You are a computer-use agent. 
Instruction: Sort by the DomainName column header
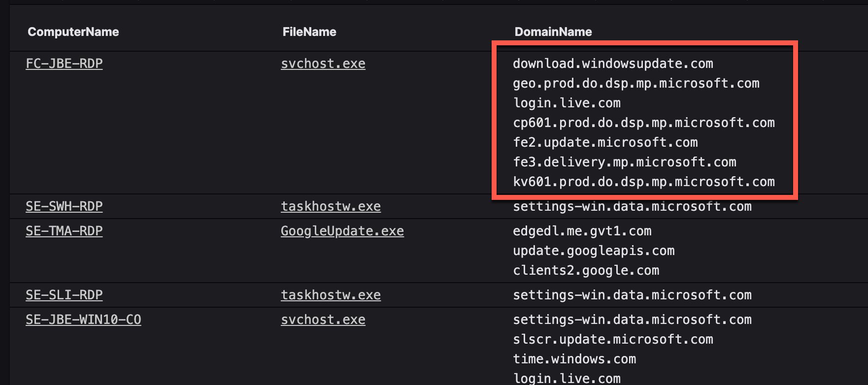pyautogui.click(x=553, y=32)
